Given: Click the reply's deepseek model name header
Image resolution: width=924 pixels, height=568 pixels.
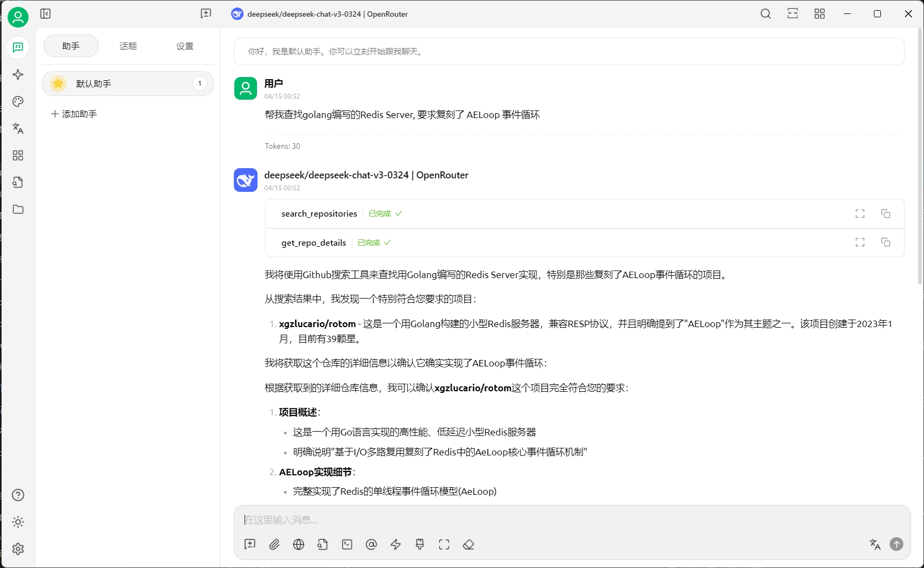Looking at the screenshot, I should point(366,175).
